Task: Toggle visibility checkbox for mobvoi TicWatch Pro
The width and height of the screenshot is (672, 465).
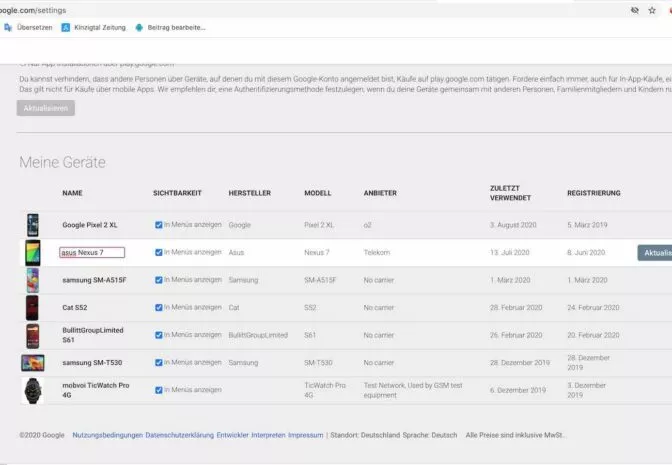Action: (159, 390)
